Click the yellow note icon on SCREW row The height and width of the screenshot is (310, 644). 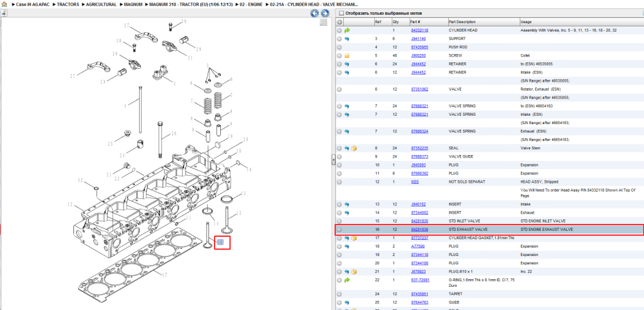point(347,56)
